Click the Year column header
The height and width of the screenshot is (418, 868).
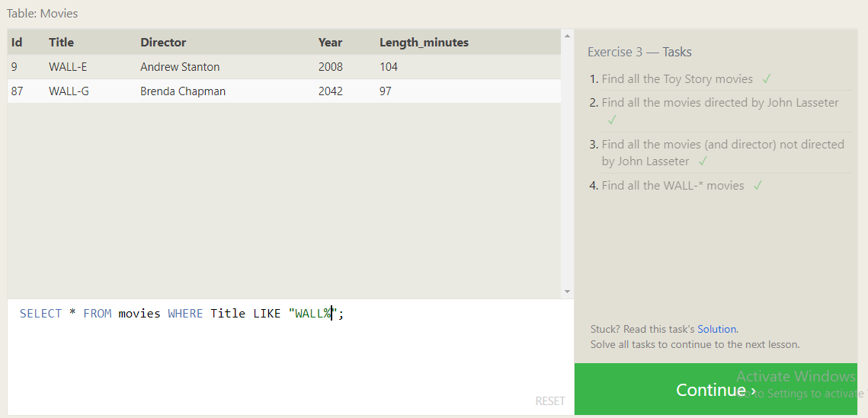pos(330,43)
